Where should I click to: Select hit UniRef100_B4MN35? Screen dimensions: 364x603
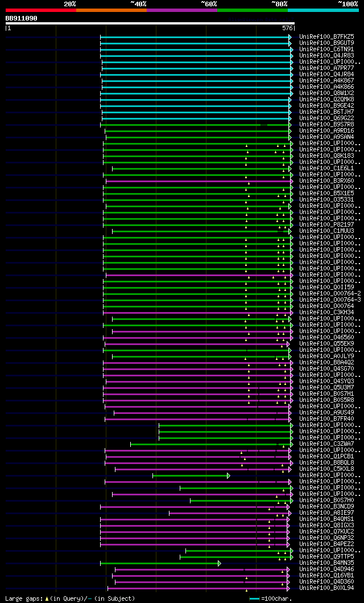[327, 563]
